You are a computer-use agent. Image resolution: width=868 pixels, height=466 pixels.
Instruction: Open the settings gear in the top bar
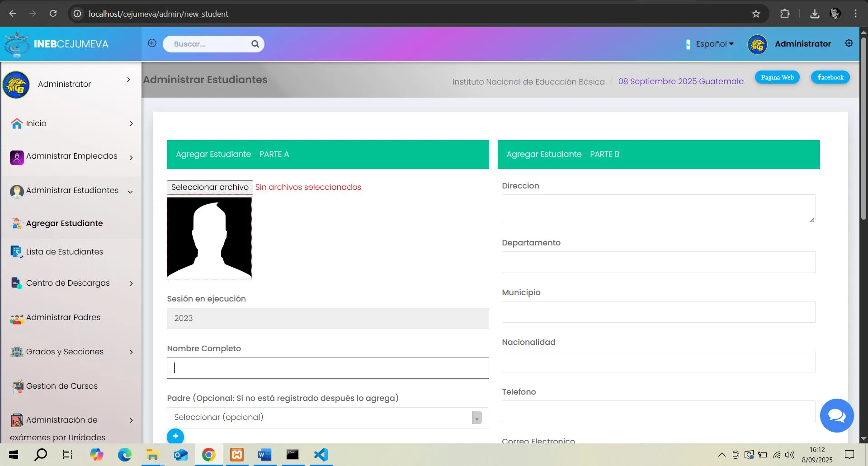(849, 43)
